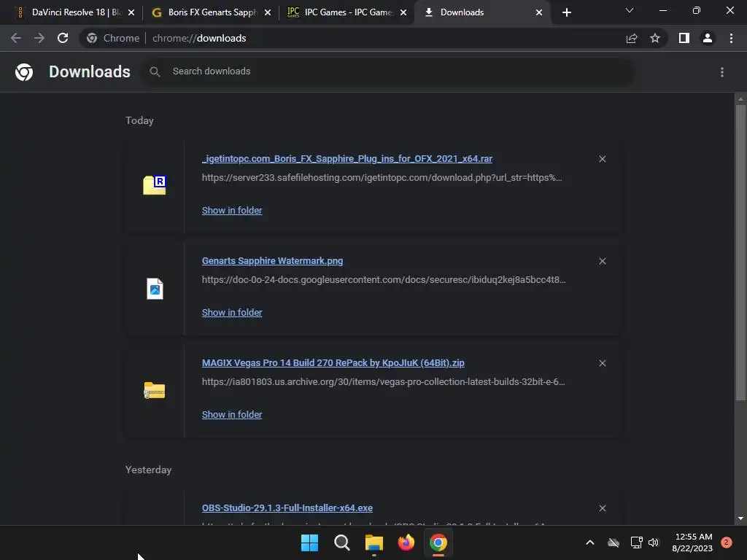Show Boris FX Sapphire rar in folder
747x560 pixels.
point(232,211)
